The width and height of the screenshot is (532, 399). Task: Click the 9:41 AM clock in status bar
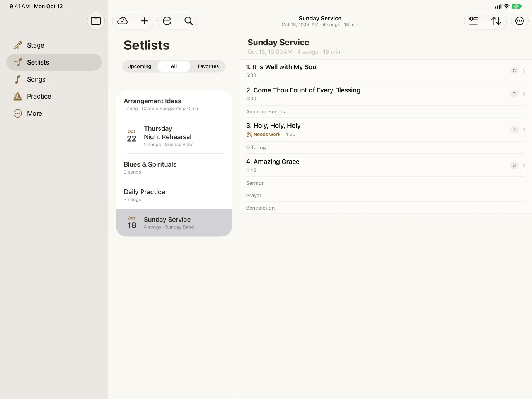20,6
